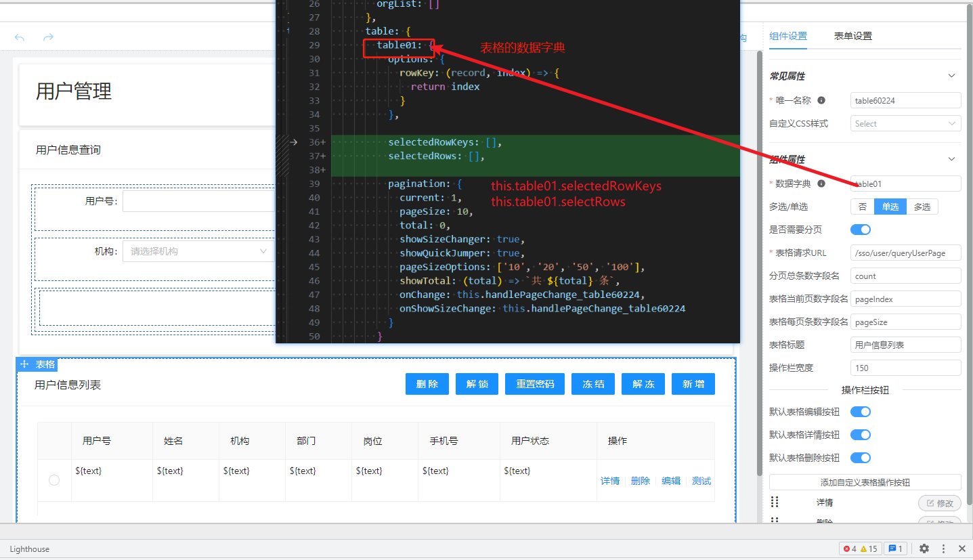Select 多选 selection mode
The height and width of the screenshot is (560, 973).
point(922,207)
